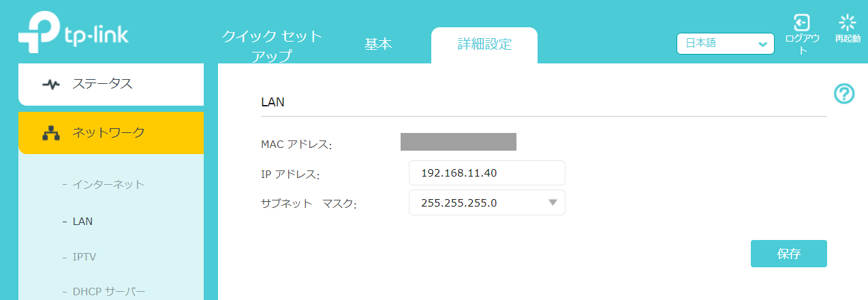Open the 日本語 language dropdown
868x300 pixels.
(x=725, y=44)
